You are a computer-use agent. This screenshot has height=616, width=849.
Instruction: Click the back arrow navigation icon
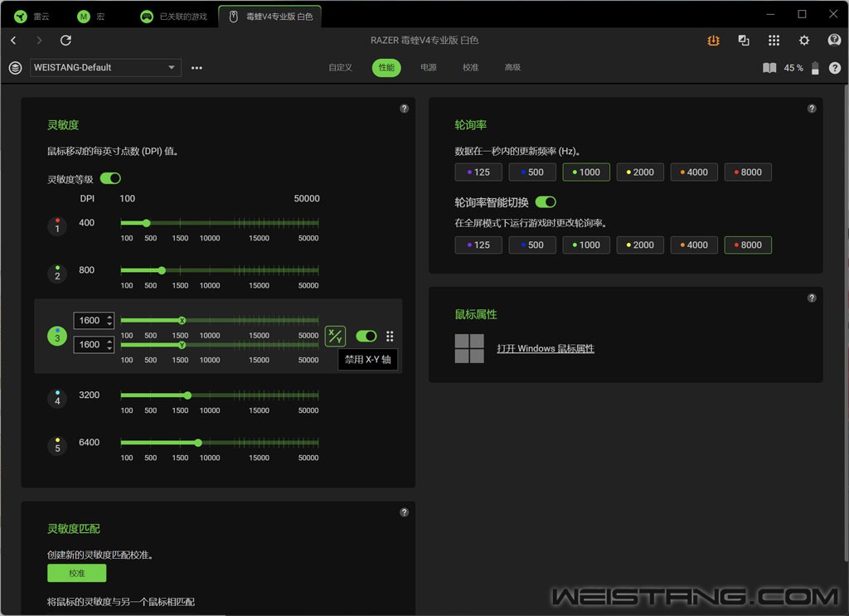click(13, 41)
